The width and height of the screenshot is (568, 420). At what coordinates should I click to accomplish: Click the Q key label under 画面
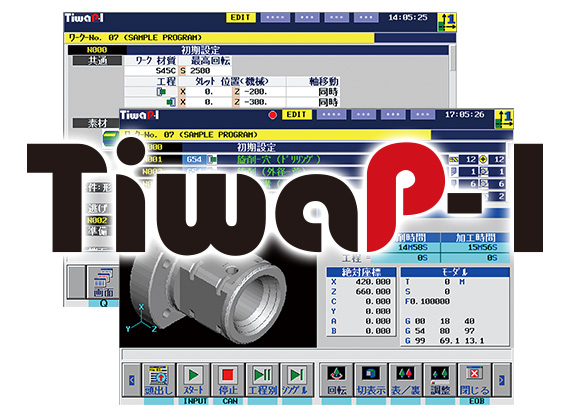coord(104,303)
